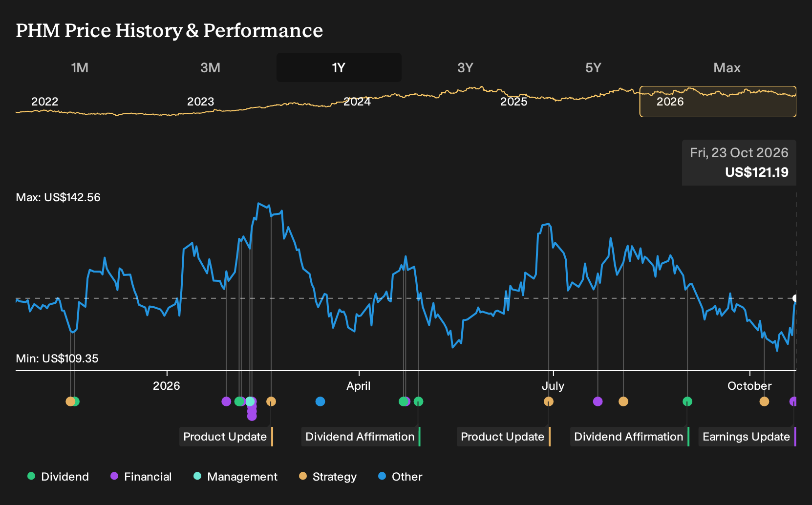The image size is (812, 505).
Task: Select the 1Y time range tab
Action: (x=339, y=67)
